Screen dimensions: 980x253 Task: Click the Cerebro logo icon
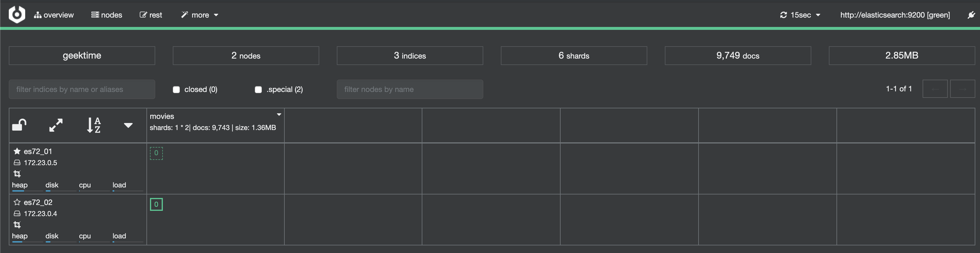coord(17,14)
